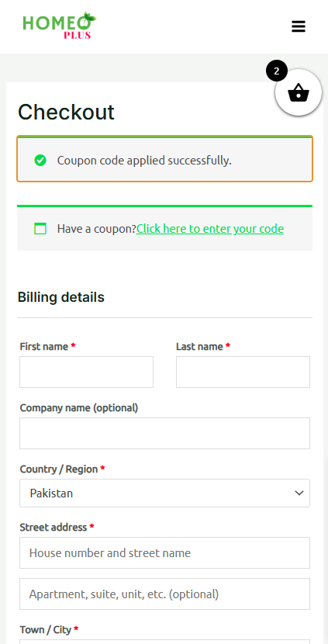Click the "Click here to enter your code" link
This screenshot has height=644, width=328.
(x=210, y=229)
